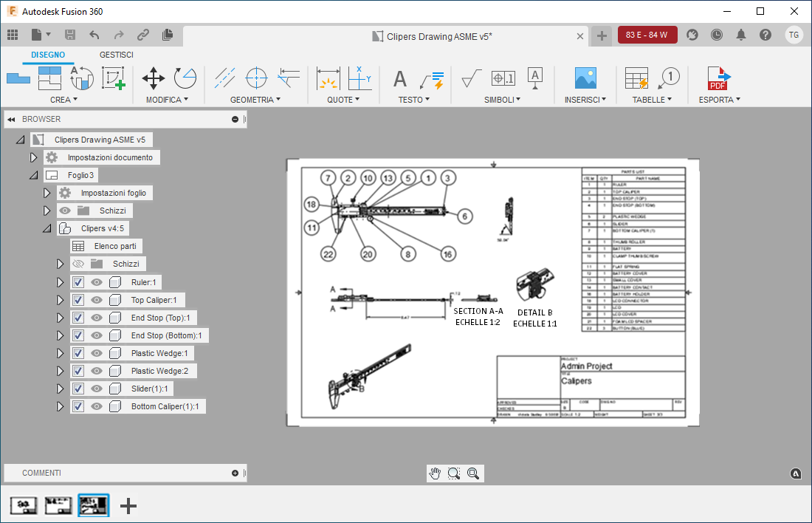Hide Slider(1):1 with eye icon

pos(96,389)
